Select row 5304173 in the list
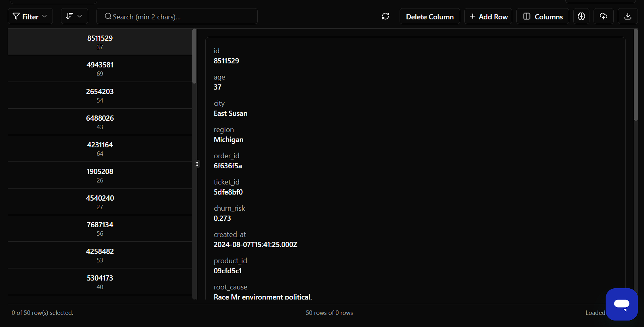Viewport: 644px width, 327px height. (x=100, y=282)
